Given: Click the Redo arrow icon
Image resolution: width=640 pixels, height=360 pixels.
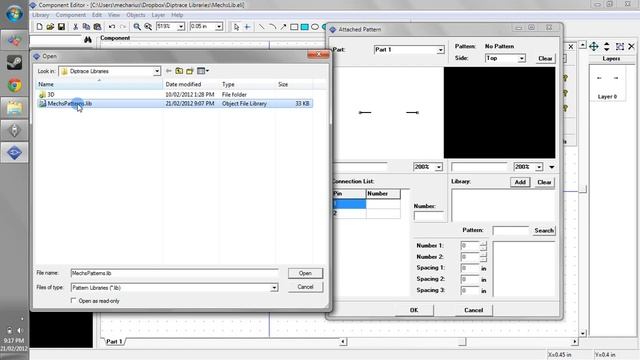Looking at the screenshot, I should 122,27.
